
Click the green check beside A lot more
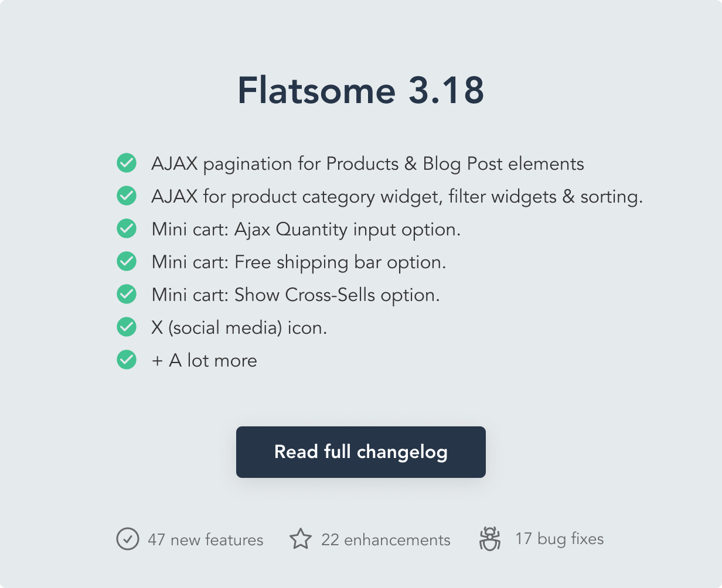point(127,360)
